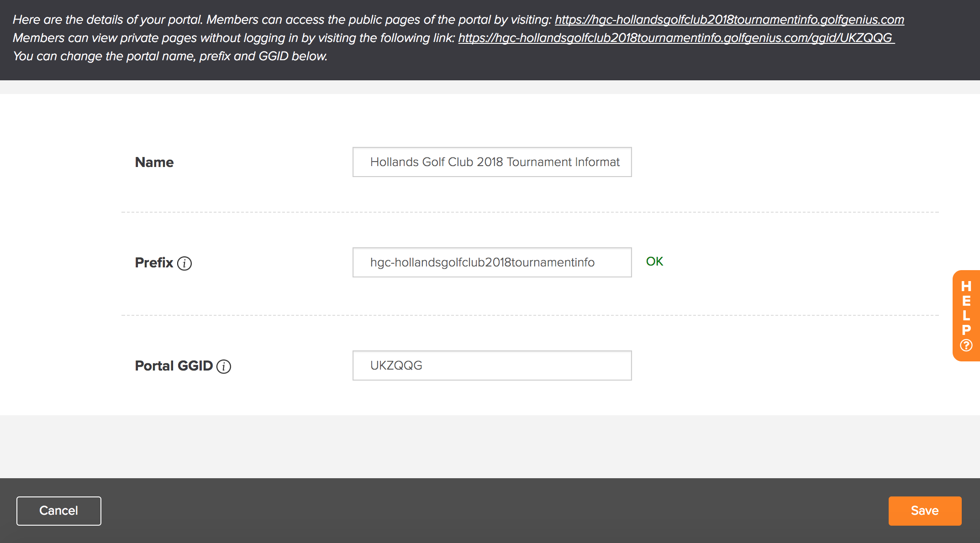Open the private GGID portal link
This screenshot has width=980, height=543.
pyautogui.click(x=676, y=38)
